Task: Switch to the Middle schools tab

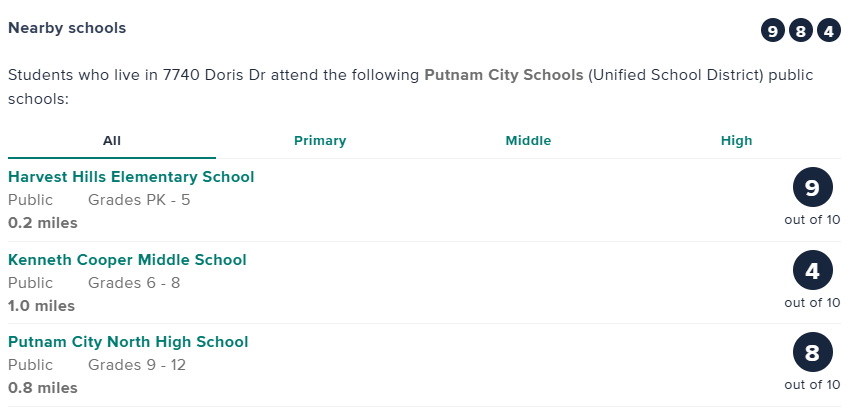Action: (528, 141)
